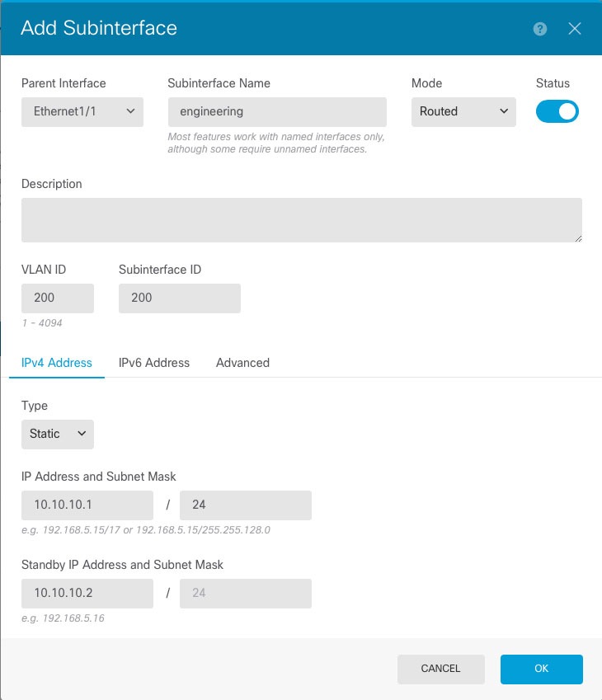Switch to the IPv6 Address tab
This screenshot has width=602, height=700.
(x=153, y=363)
